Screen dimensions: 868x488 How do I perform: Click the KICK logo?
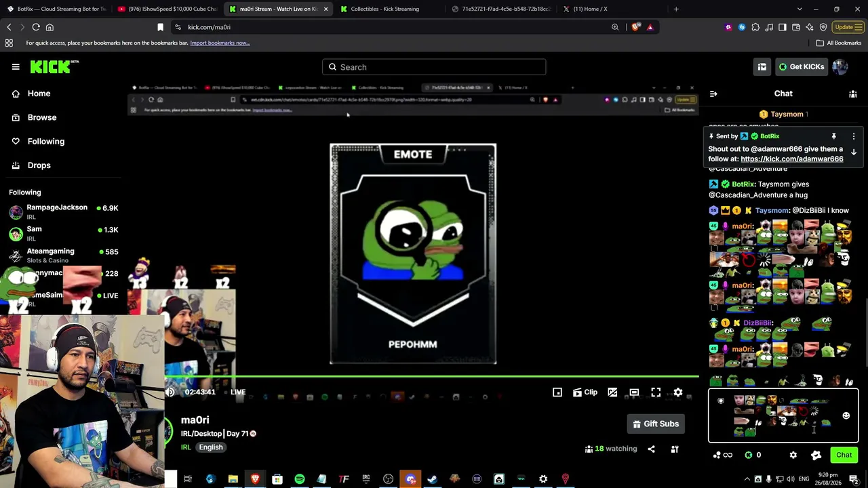[x=54, y=66]
